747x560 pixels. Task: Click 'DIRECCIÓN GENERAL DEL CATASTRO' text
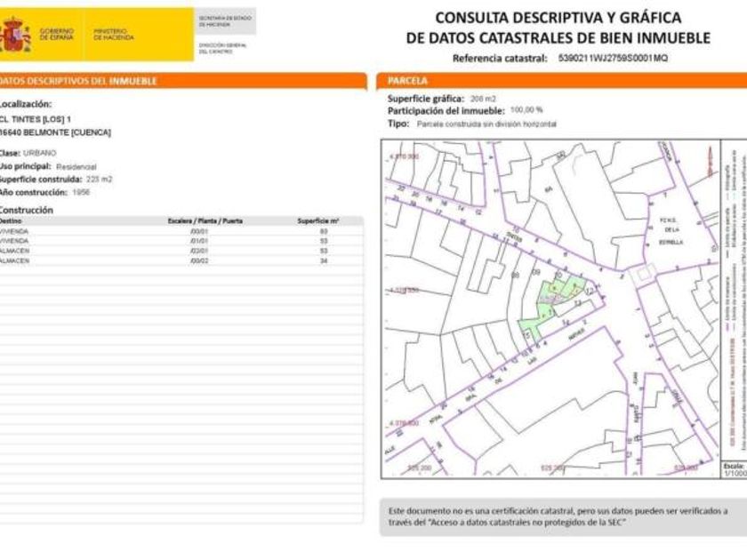(x=222, y=48)
